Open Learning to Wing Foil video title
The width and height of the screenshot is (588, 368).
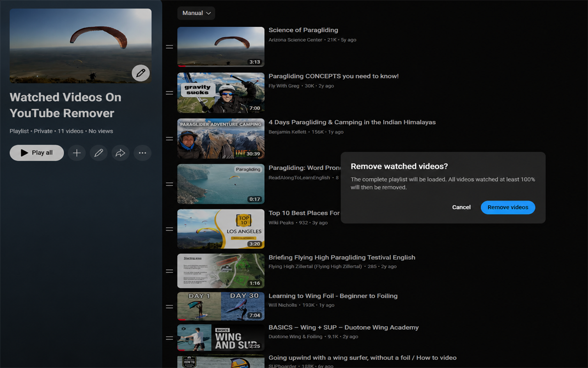coord(333,296)
